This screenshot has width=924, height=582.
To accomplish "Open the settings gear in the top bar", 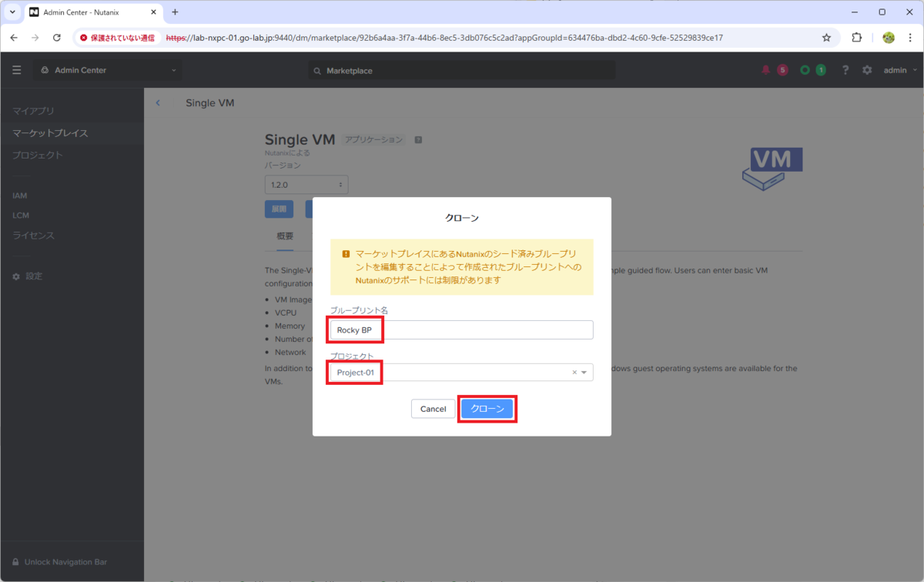I will point(867,70).
